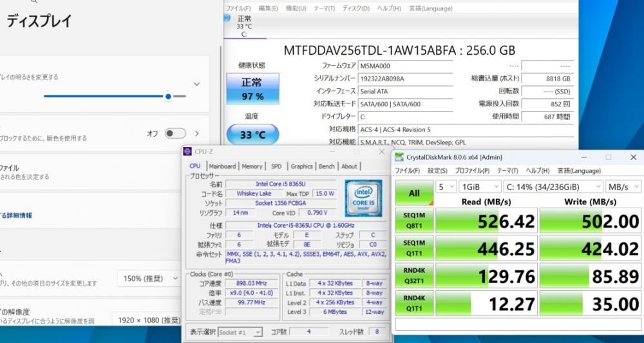The height and width of the screenshot is (343, 644).
Task: Open プロファイル(P) menu in CrystalDiskMark
Action: tap(472, 171)
